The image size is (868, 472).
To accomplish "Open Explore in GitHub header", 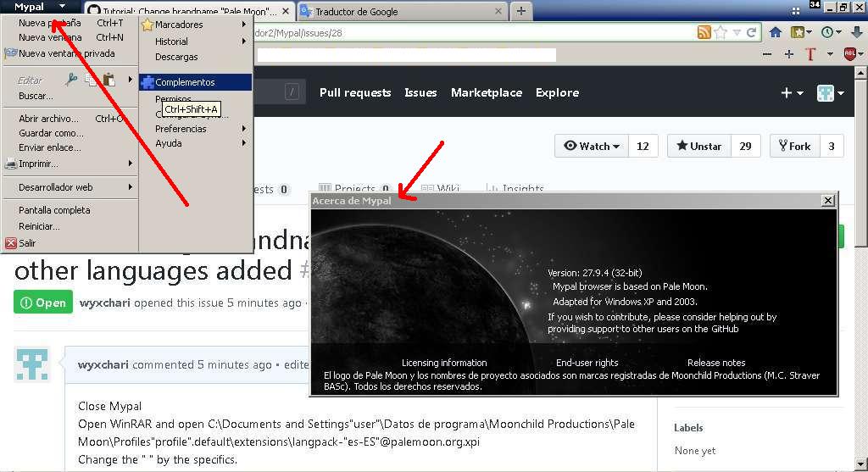I will [557, 93].
